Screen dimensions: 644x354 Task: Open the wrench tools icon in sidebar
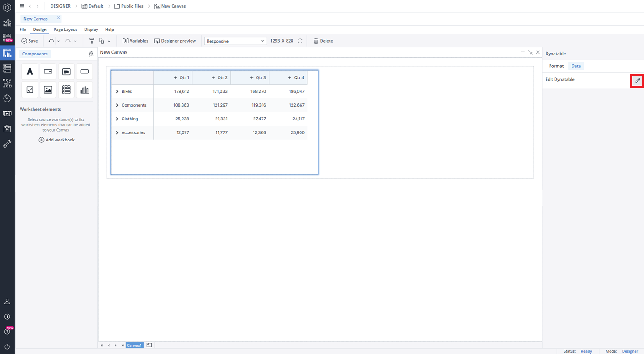[x=7, y=144]
